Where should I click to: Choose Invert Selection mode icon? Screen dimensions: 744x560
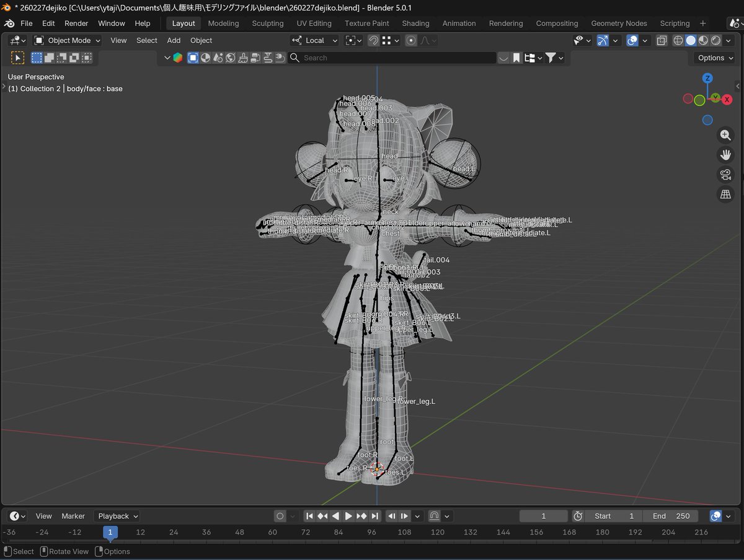coord(74,58)
